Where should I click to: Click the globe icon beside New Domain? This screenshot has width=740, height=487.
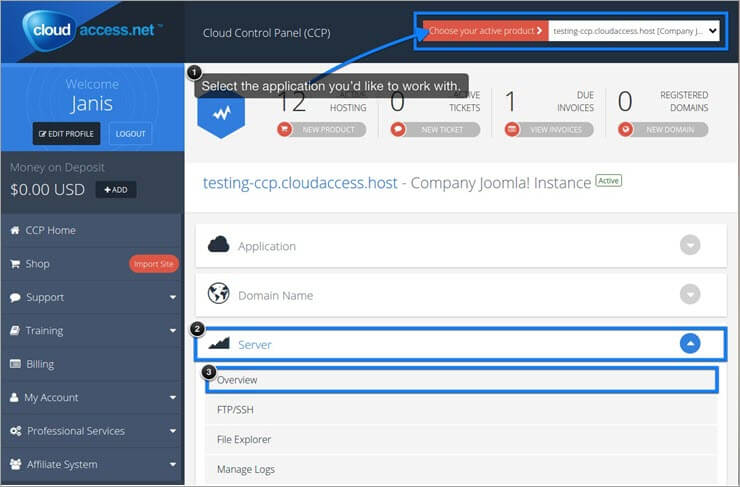626,129
